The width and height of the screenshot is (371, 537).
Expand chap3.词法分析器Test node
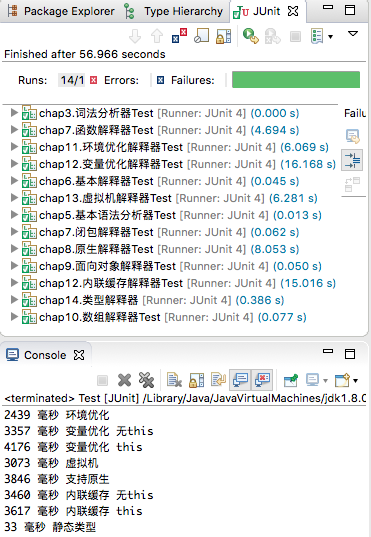point(14,113)
